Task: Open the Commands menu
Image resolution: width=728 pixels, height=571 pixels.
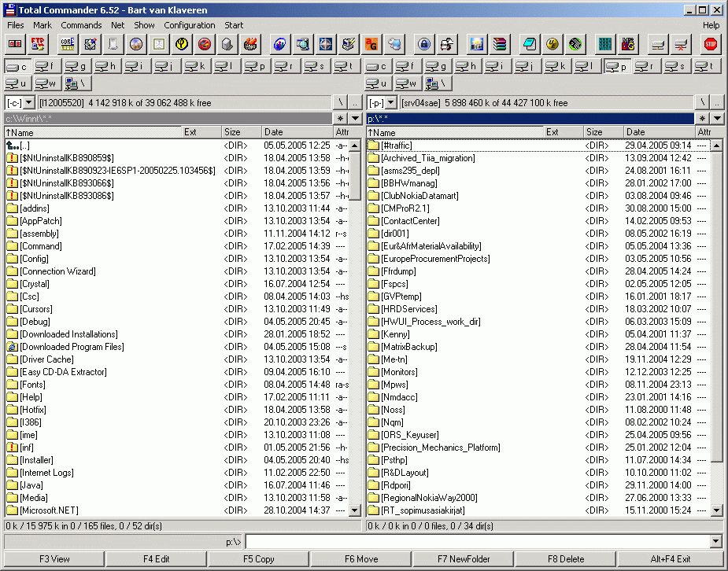Action: [x=81, y=25]
